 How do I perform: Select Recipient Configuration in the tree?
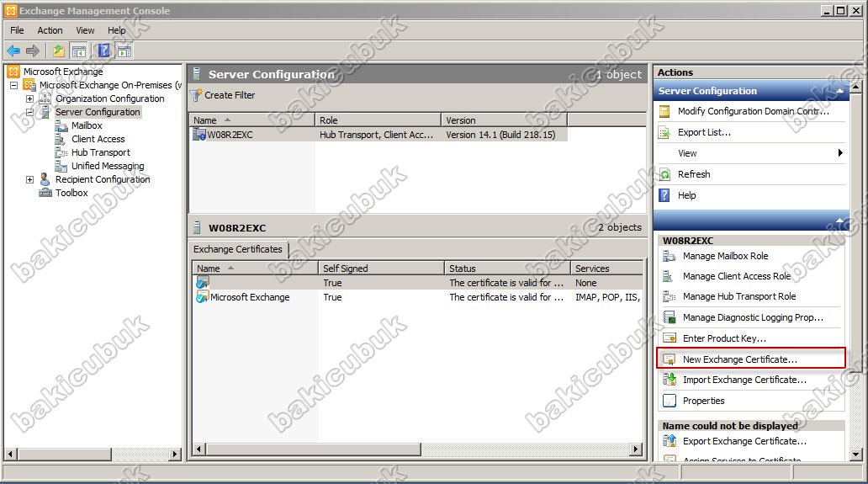[x=103, y=179]
